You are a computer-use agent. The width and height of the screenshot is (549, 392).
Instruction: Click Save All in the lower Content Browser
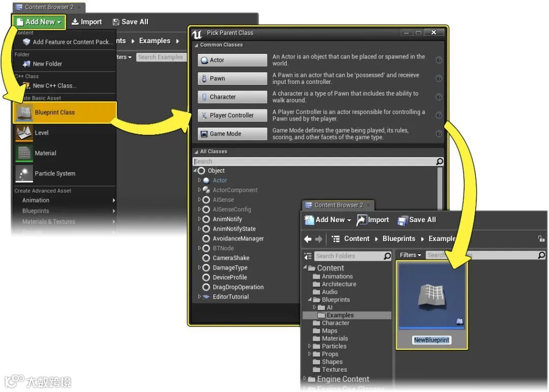[x=417, y=220]
